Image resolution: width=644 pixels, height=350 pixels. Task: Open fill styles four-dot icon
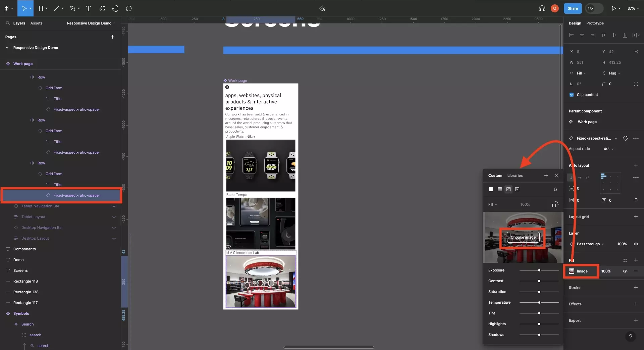pos(625,260)
